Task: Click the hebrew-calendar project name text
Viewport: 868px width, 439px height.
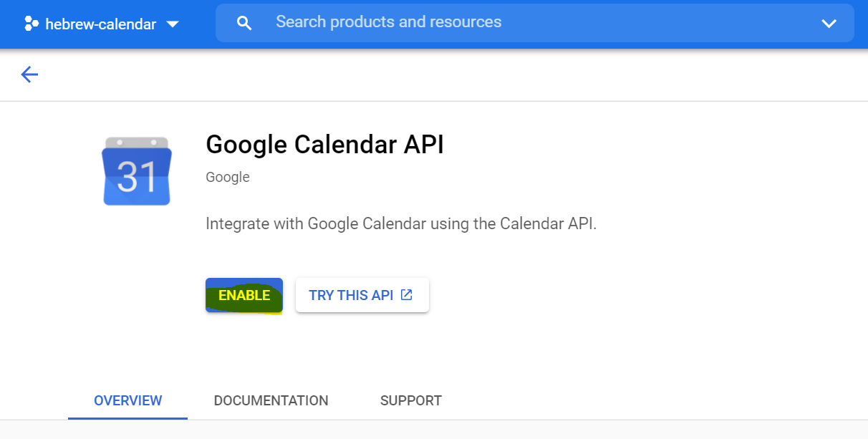Action: pos(100,23)
